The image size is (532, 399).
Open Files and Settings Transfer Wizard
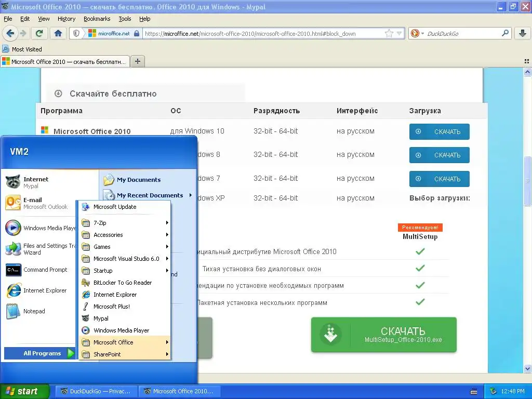click(40, 249)
